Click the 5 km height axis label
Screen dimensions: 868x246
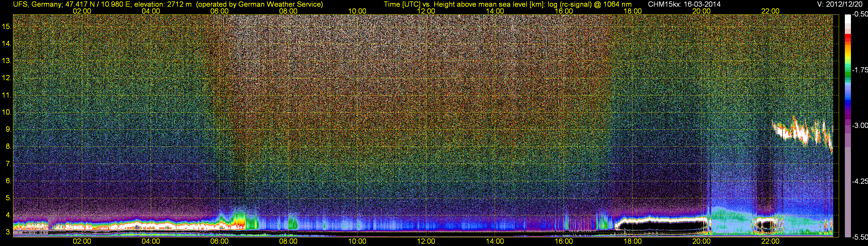coord(8,198)
